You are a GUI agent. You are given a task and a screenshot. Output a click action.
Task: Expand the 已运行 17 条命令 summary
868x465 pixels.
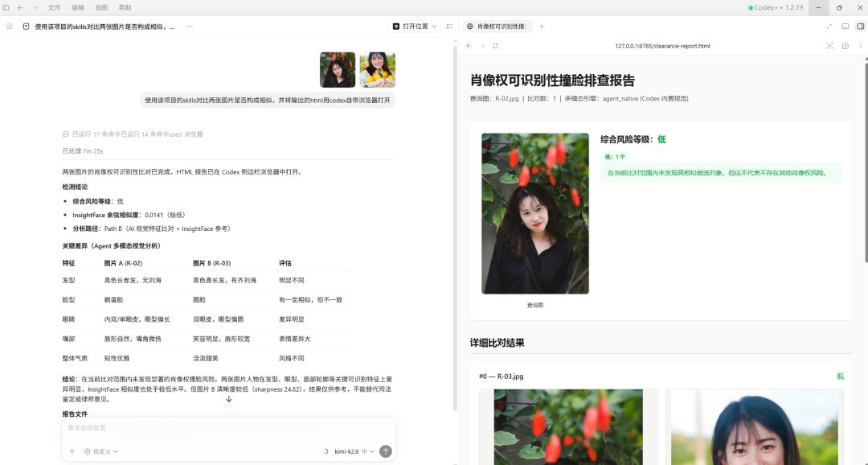click(x=133, y=134)
